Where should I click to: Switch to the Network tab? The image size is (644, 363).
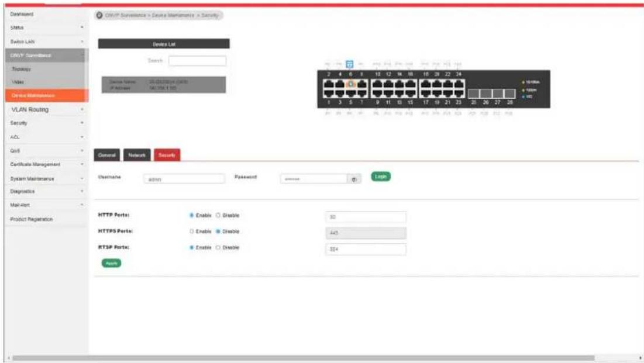tap(137, 155)
